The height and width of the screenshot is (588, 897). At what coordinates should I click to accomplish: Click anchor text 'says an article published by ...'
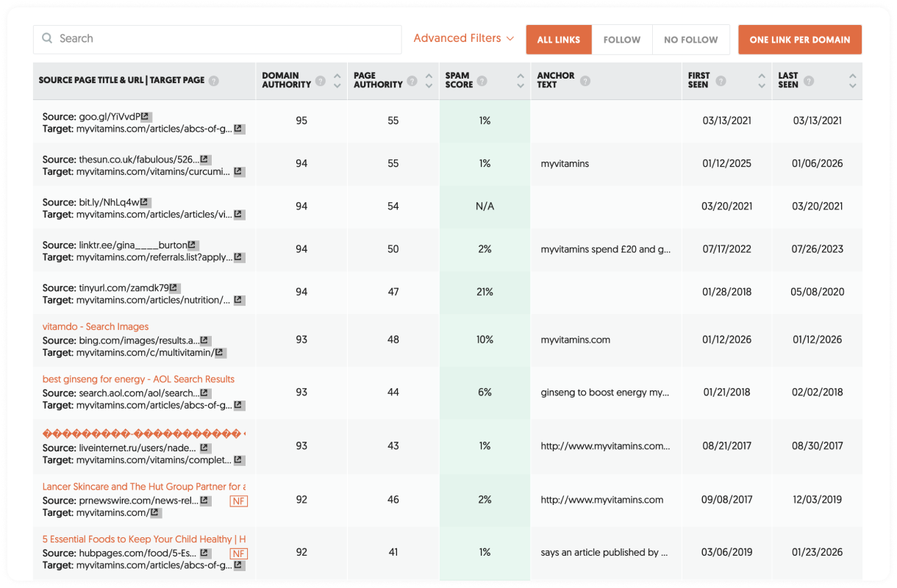click(604, 552)
